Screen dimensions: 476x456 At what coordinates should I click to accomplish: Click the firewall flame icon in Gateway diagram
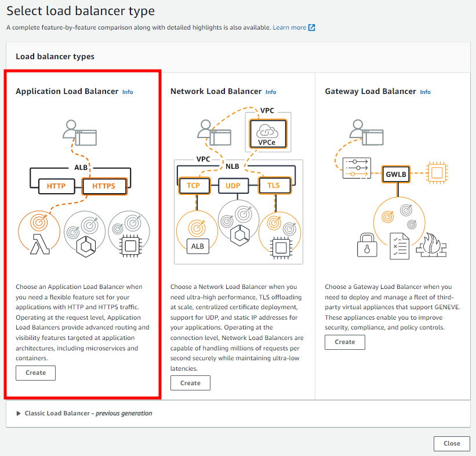431,245
